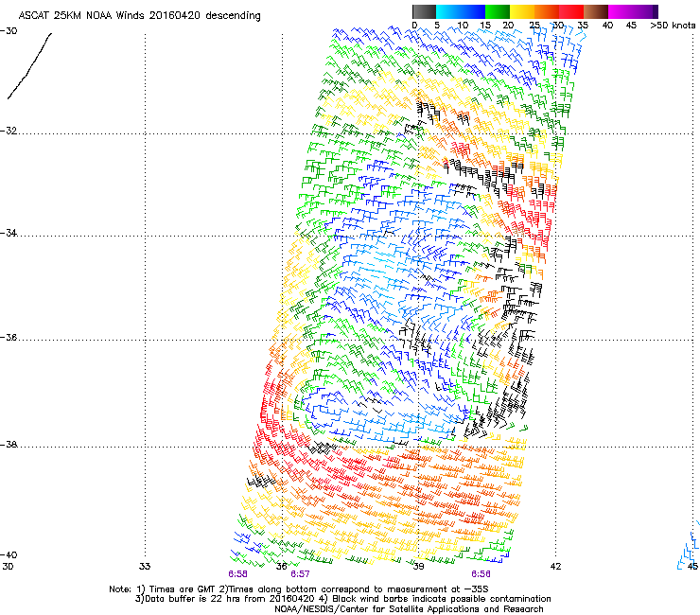700x615 pixels.
Task: Click the '-40' latitude axis label
Action: 9,554
